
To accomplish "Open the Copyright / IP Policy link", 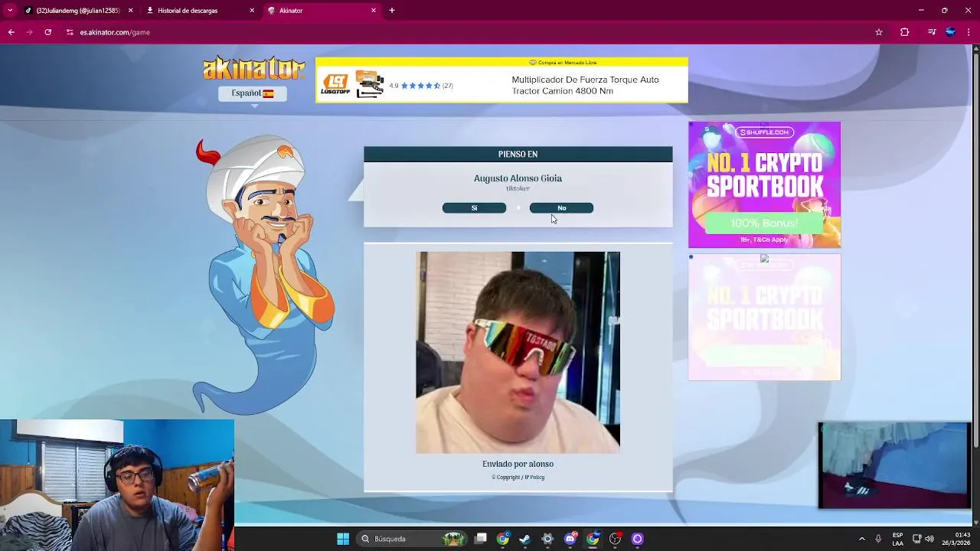I will (518, 478).
